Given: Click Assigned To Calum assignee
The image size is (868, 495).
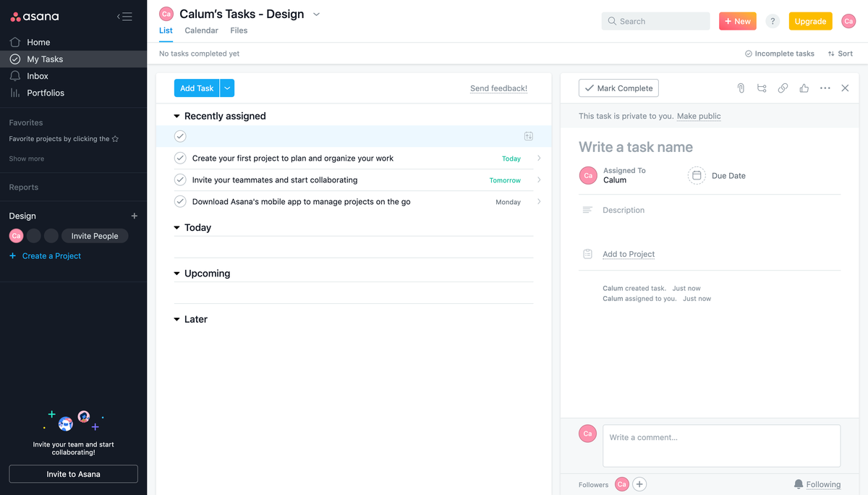Looking at the screenshot, I should pyautogui.click(x=613, y=175).
